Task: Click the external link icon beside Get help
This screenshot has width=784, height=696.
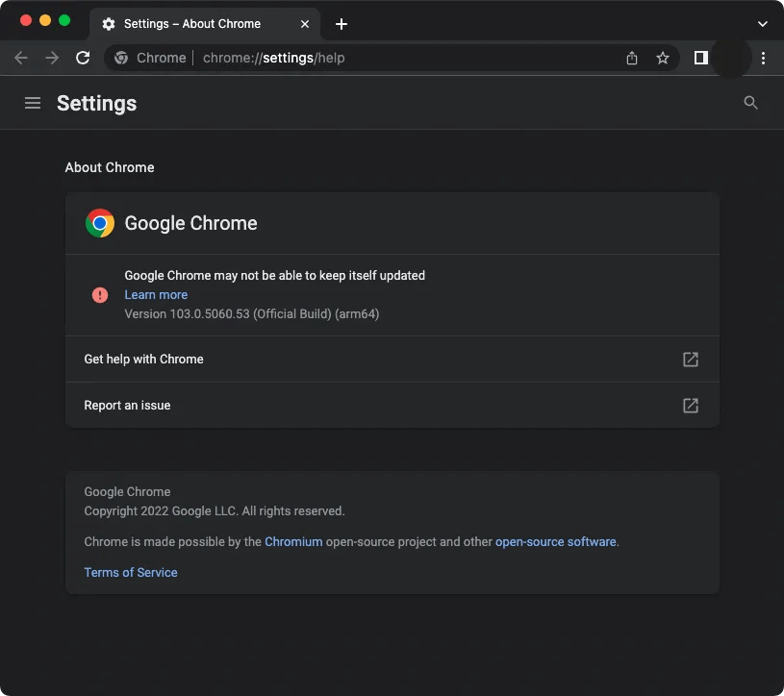Action: tap(691, 360)
